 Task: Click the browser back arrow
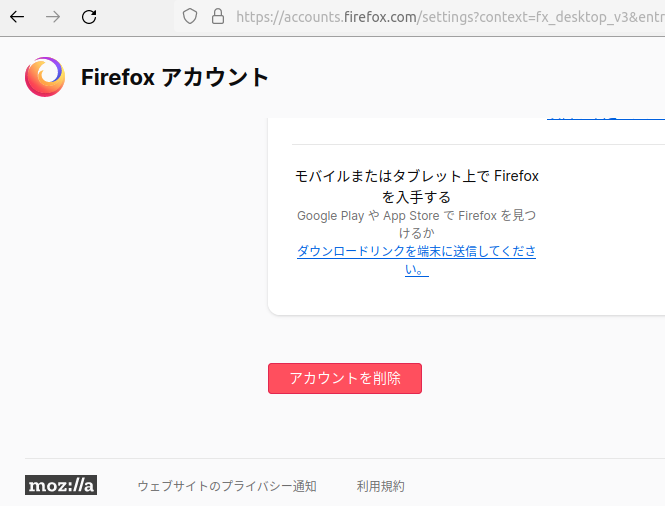click(x=17, y=16)
